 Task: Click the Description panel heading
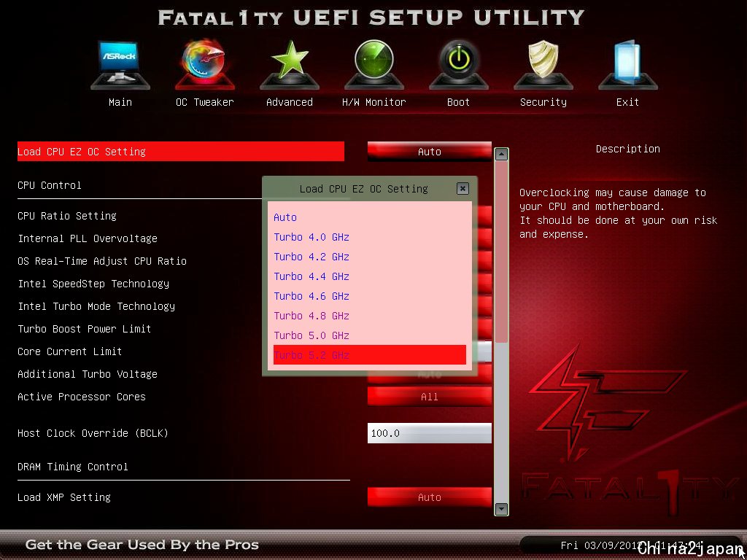point(627,149)
